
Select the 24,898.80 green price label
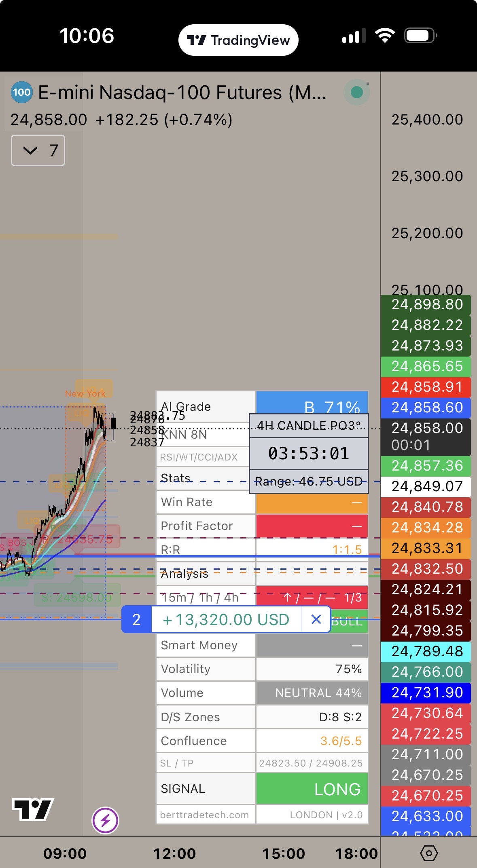coord(426,304)
